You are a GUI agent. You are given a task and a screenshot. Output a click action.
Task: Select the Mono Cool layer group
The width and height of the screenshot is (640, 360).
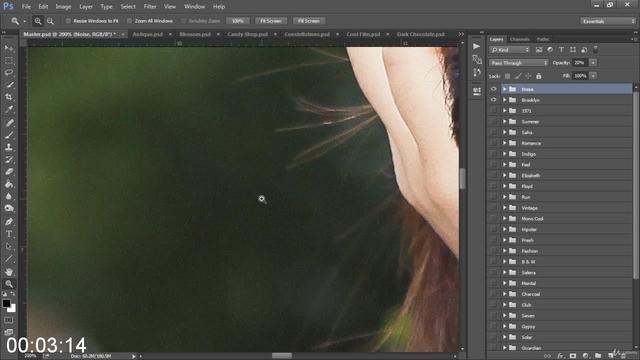(560, 218)
